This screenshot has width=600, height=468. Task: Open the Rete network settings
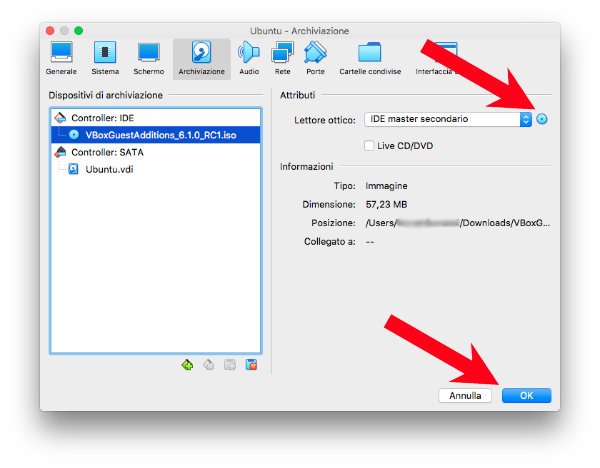click(282, 59)
